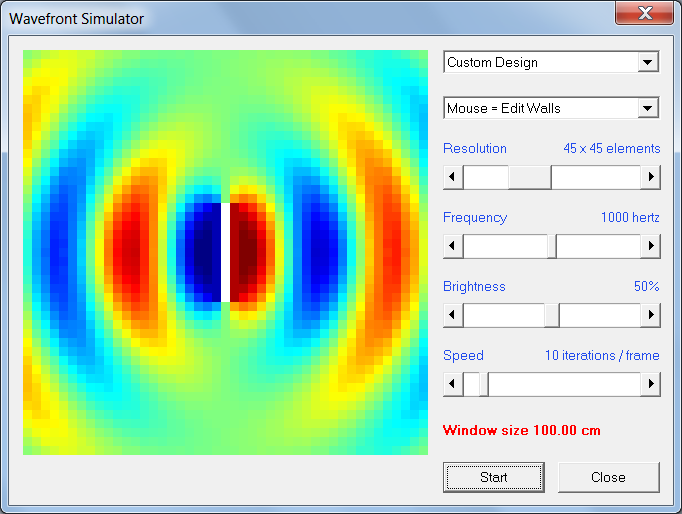Viewport: 682px width, 514px height.
Task: Click the Speed slider left arrow
Action: pos(452,384)
